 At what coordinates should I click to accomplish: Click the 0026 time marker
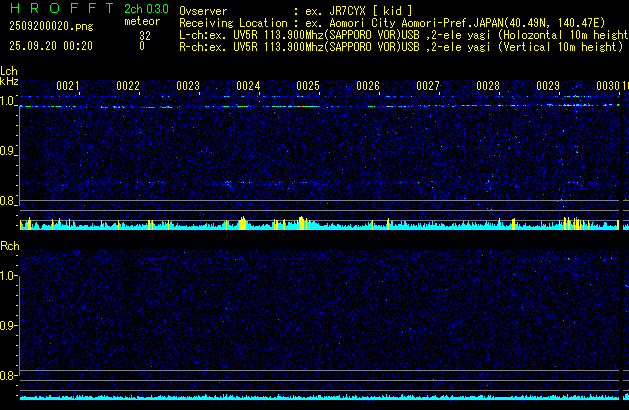368,86
